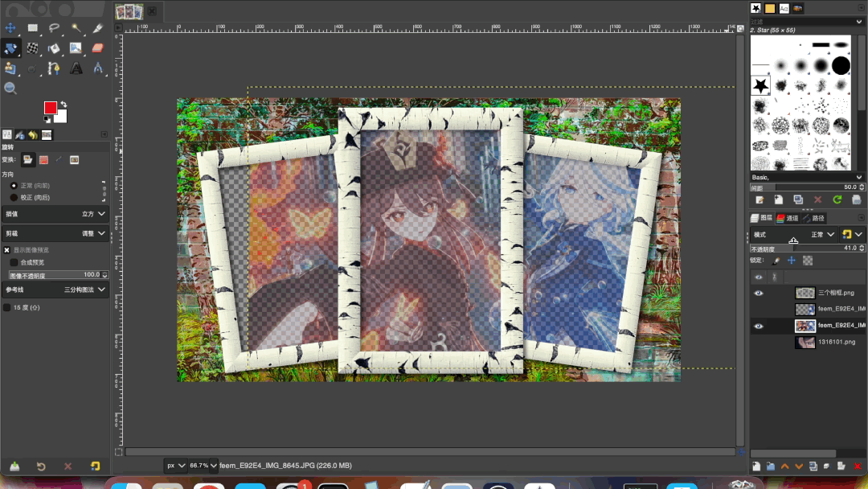The height and width of the screenshot is (489, 868).
Task: Hide the 三个相框.png layer
Action: tap(759, 293)
